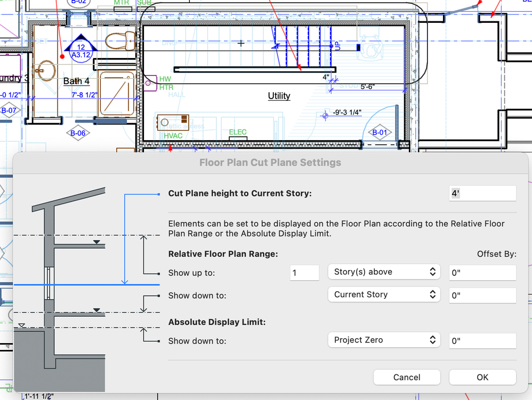Select the B-06 door marker
Screen dimensions: 532x400
78,133
